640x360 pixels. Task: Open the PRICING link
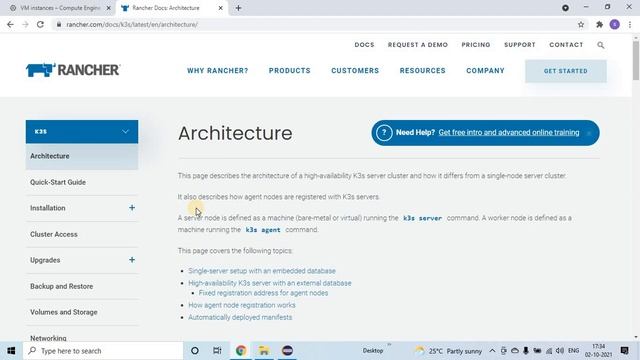click(476, 44)
